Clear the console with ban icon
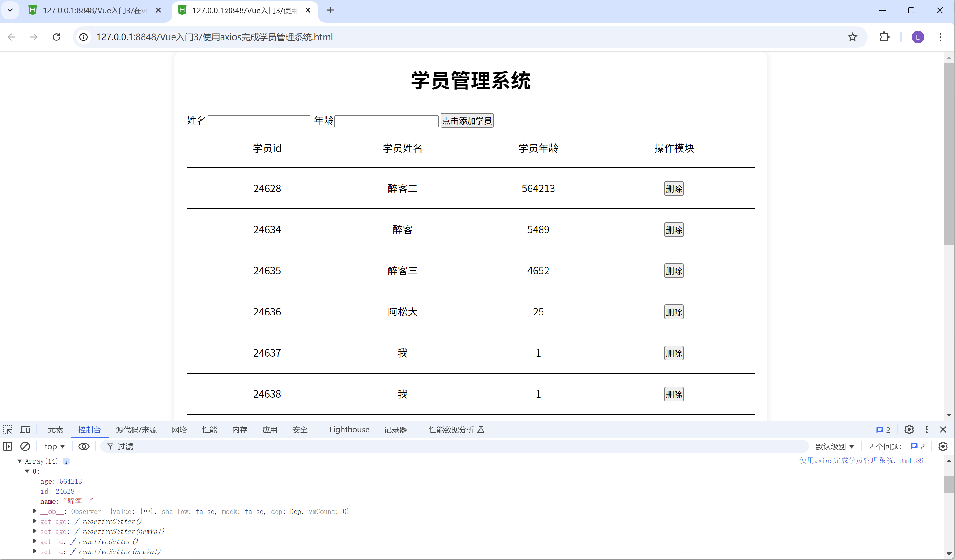Screen dimensions: 955x560 tap(25, 446)
